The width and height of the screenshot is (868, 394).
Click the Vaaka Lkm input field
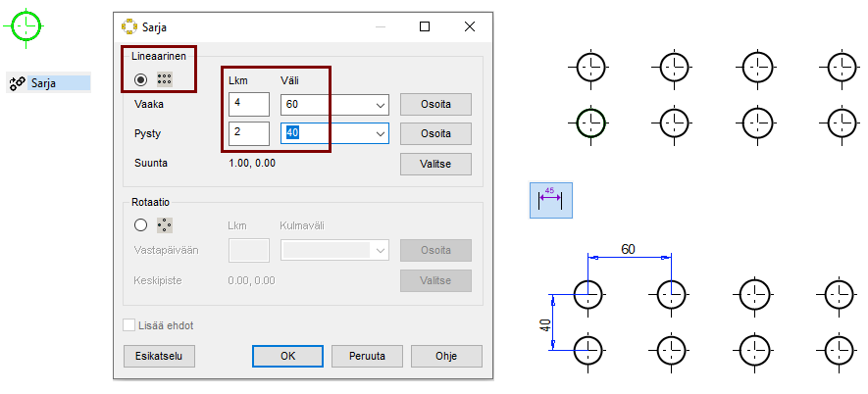(x=248, y=105)
